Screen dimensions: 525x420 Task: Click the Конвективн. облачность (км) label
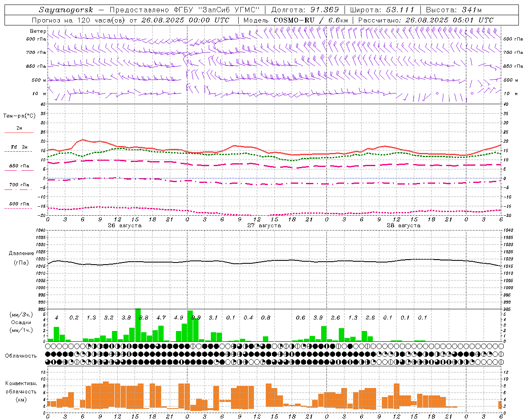pyautogui.click(x=21, y=391)
